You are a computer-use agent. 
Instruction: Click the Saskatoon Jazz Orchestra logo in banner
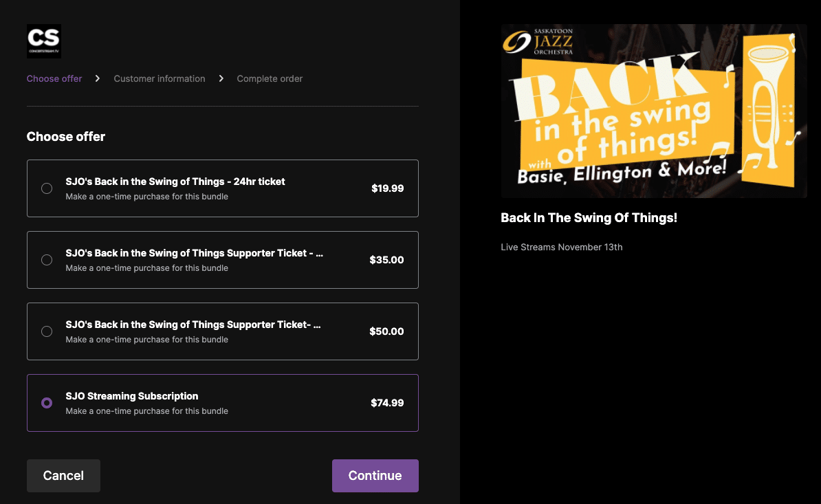coord(538,41)
